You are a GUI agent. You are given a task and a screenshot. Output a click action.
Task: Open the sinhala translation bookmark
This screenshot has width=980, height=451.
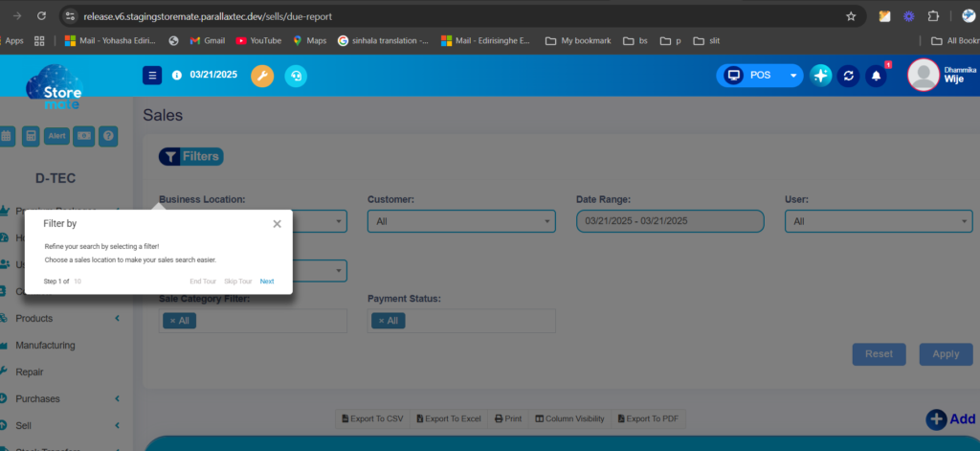click(383, 40)
